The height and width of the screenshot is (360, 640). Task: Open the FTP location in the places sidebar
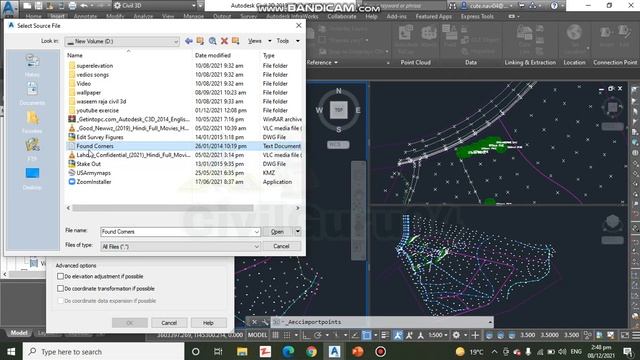[x=32, y=150]
